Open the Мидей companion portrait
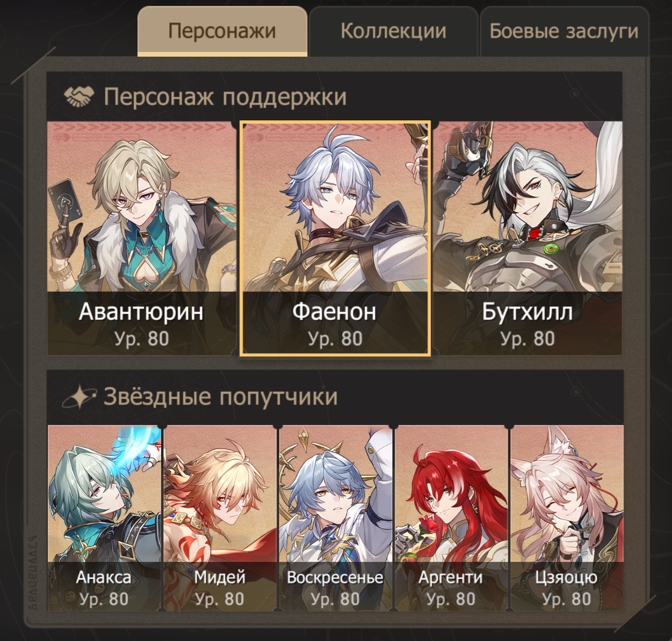This screenshot has height=641, width=672. pyautogui.click(x=220, y=518)
